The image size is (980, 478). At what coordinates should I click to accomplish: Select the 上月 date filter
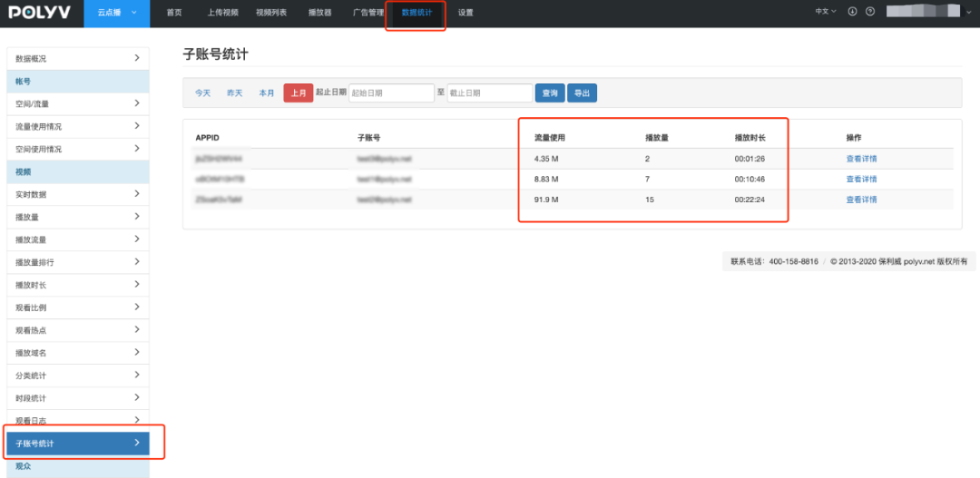point(299,93)
